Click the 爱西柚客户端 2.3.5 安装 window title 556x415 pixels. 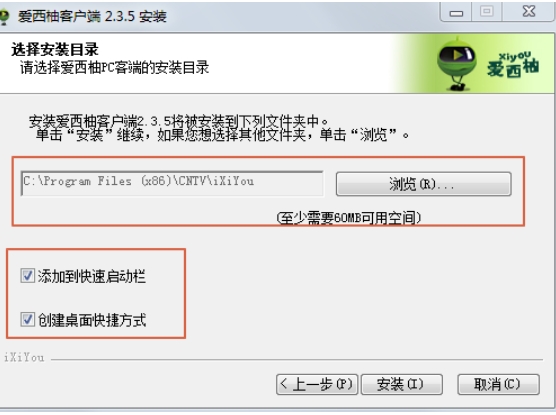[92, 16]
